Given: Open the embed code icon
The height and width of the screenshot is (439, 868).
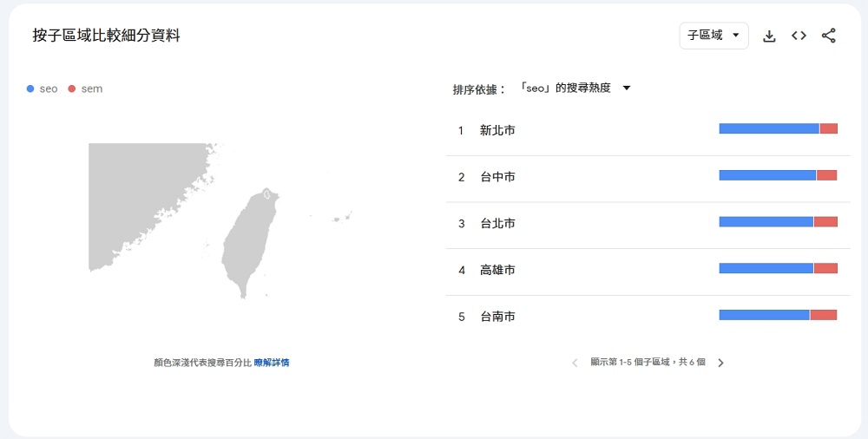Looking at the screenshot, I should point(799,36).
